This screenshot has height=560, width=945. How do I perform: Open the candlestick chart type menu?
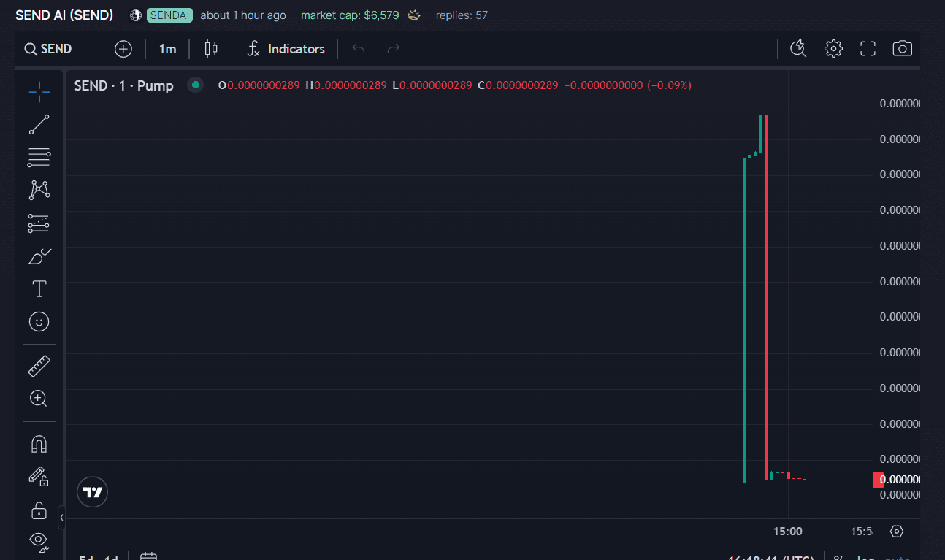coord(211,49)
